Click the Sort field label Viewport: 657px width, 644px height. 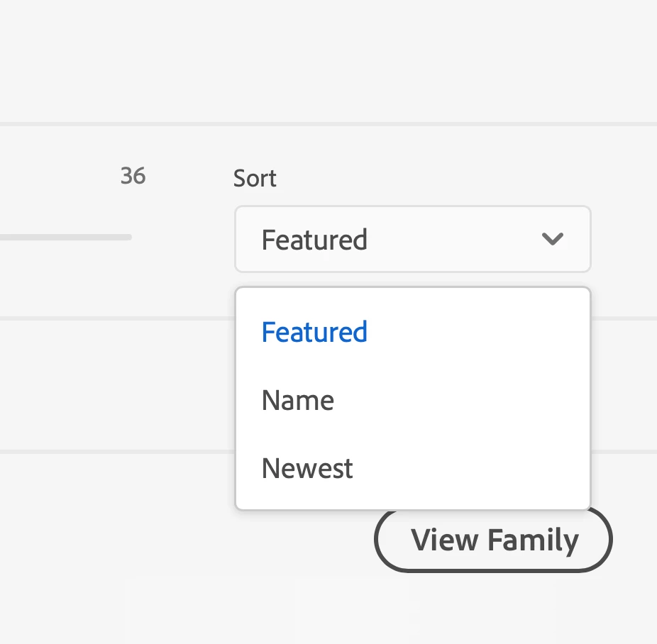[x=255, y=178]
